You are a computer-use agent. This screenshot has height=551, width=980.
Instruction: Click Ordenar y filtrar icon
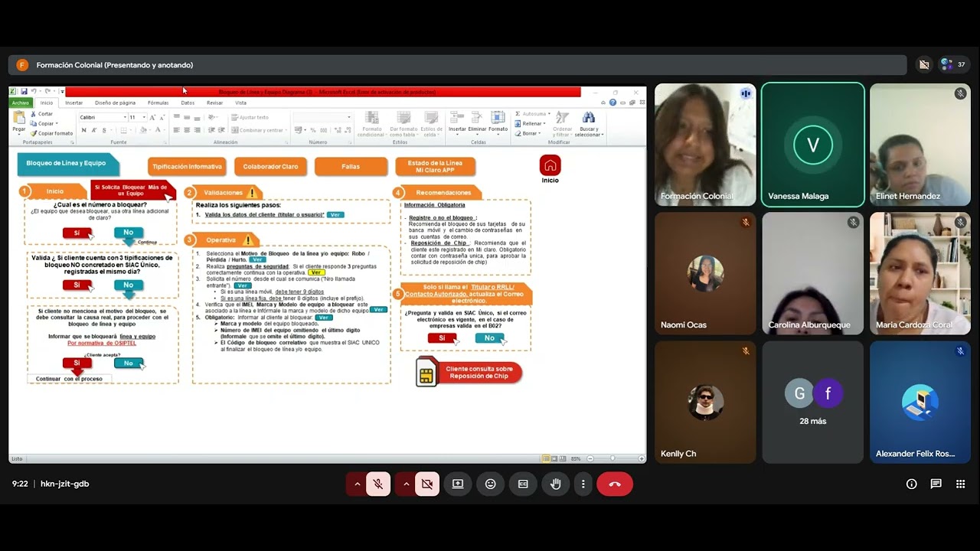tap(563, 122)
